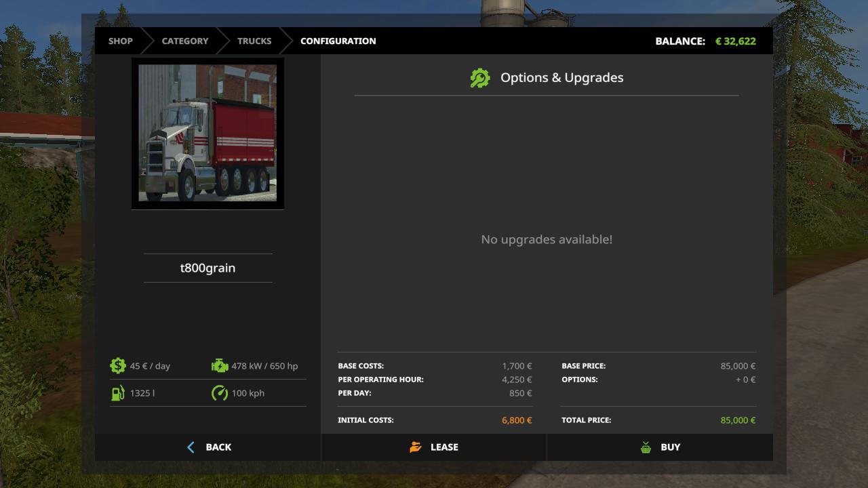Go to the Shop breadcrumb

(121, 41)
